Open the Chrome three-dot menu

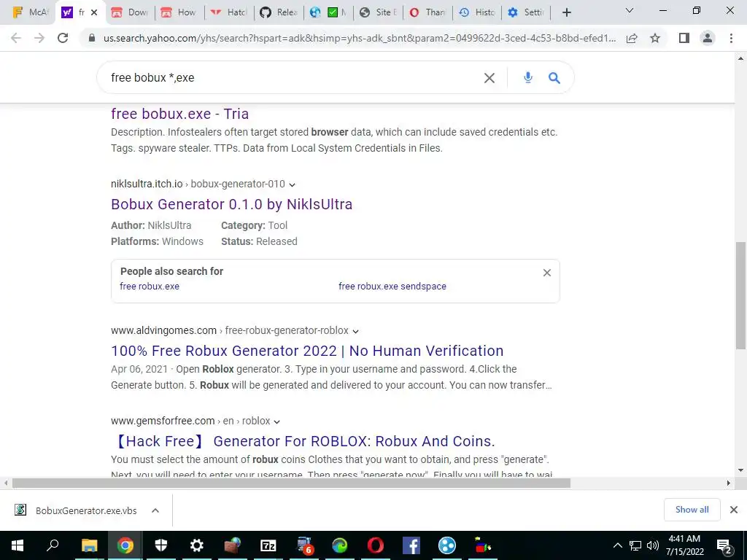click(731, 38)
